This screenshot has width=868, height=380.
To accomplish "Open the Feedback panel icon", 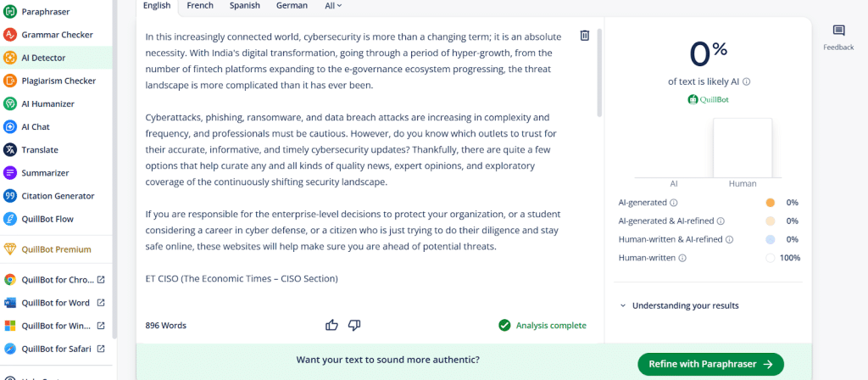I will pyautogui.click(x=838, y=31).
